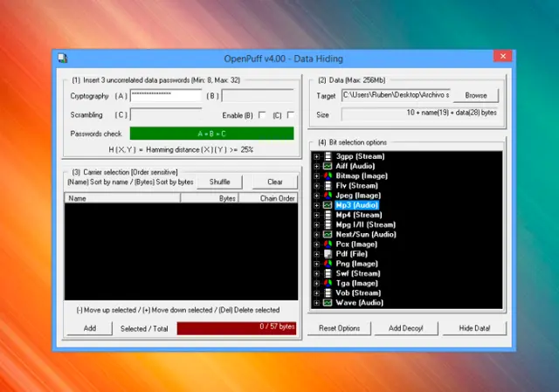Click the Pdf file document icon
This screenshot has width=559, height=392.
tap(327, 254)
